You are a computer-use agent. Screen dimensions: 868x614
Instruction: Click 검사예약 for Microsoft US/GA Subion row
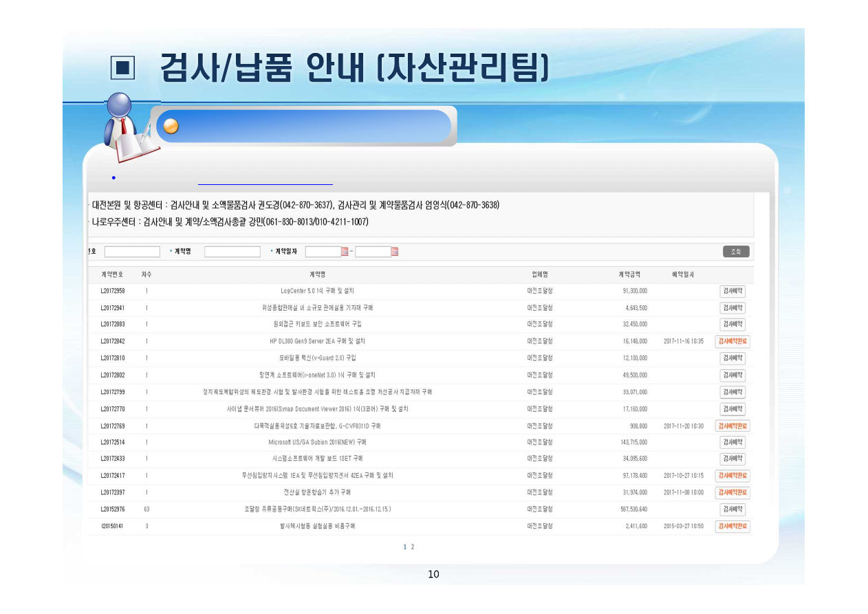pos(733,442)
